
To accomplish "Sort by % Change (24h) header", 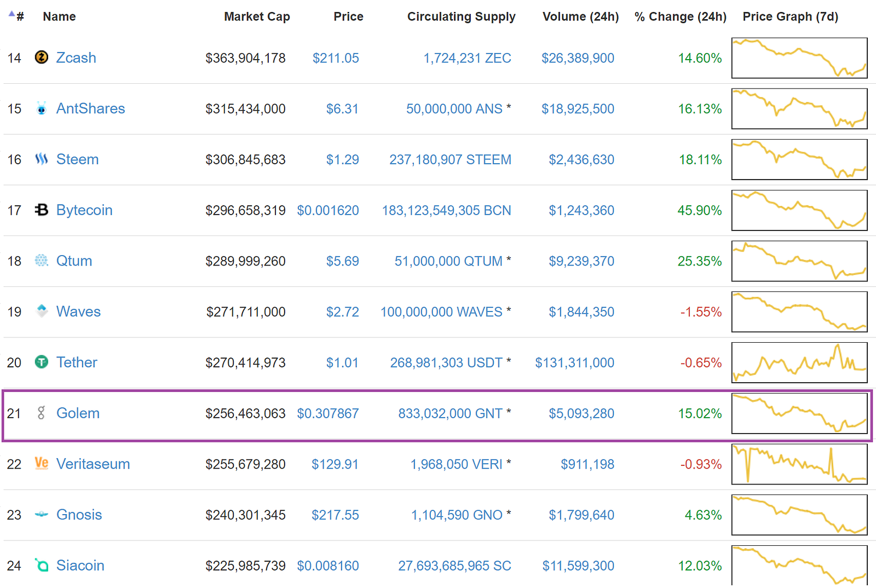I will click(680, 16).
